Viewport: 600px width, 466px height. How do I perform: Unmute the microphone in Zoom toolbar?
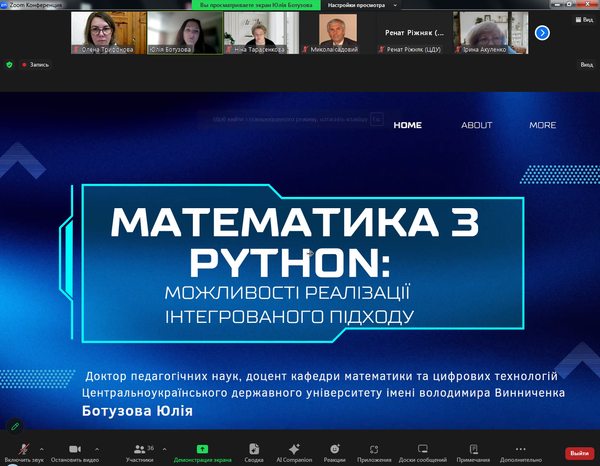[x=23, y=448]
